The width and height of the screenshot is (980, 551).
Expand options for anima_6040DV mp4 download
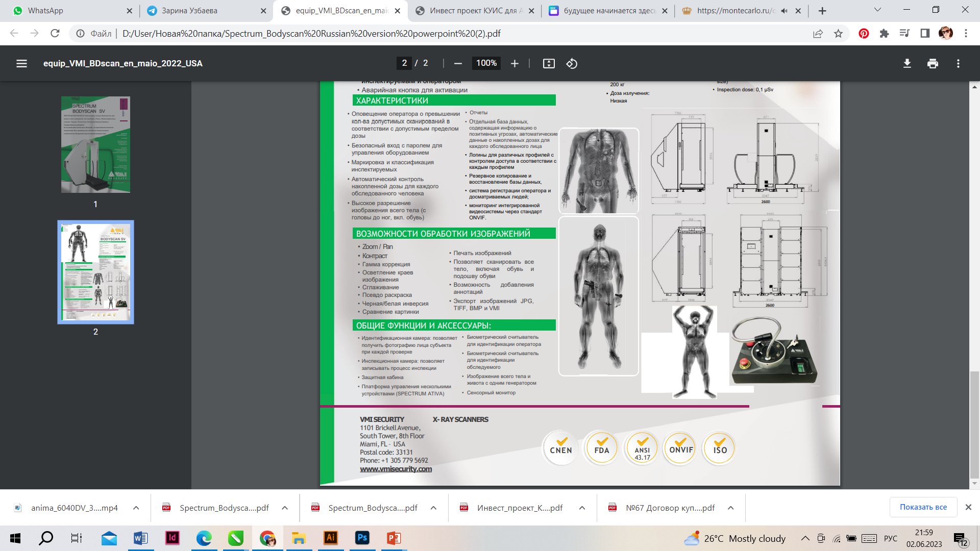(x=136, y=508)
